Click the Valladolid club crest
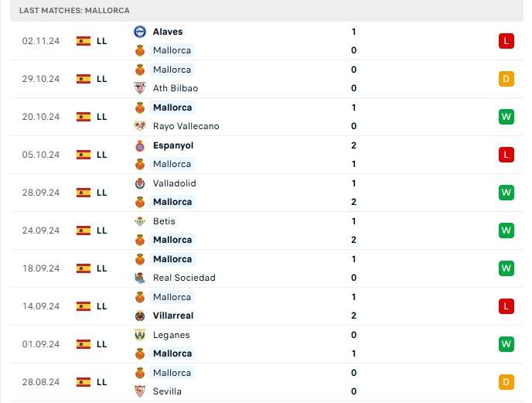 (x=140, y=183)
